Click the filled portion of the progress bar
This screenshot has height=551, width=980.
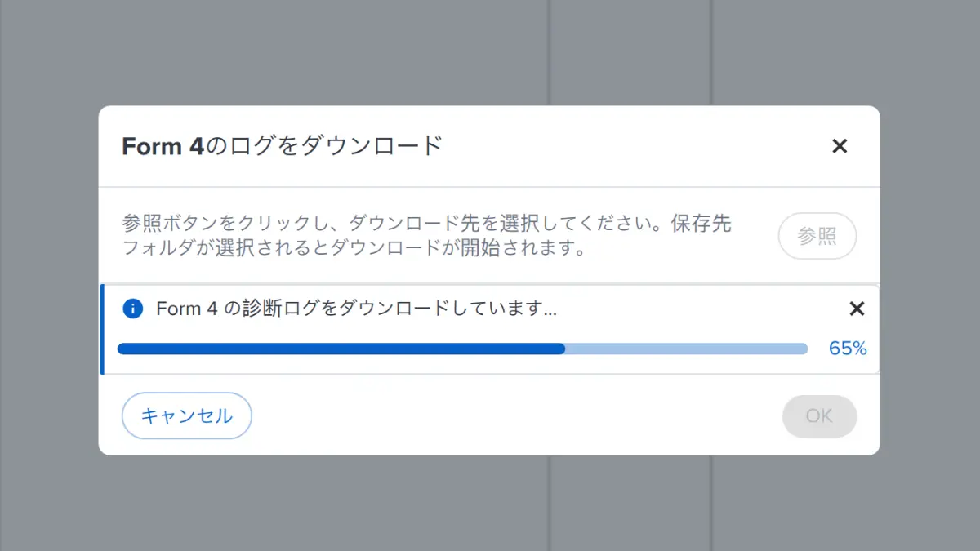coord(341,349)
